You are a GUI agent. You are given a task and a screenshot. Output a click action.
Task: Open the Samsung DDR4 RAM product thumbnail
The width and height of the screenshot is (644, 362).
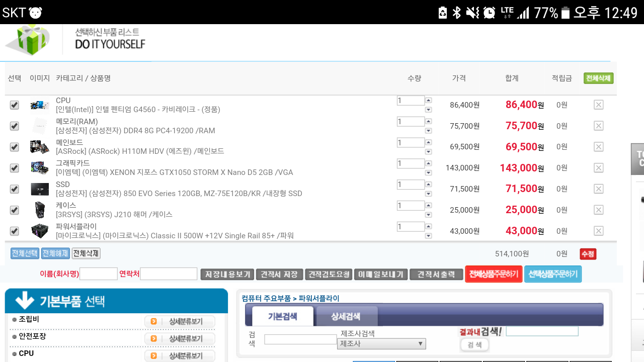[40, 126]
